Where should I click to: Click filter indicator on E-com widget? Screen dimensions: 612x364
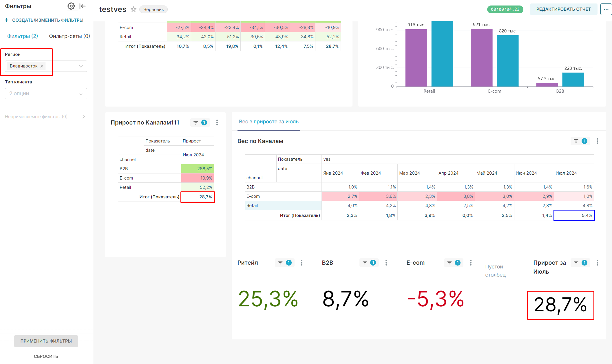pyautogui.click(x=454, y=263)
